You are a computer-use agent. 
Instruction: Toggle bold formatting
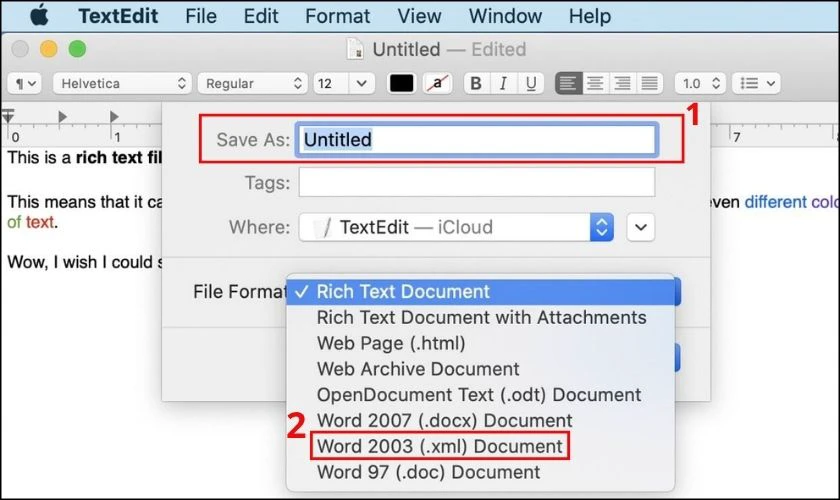pyautogui.click(x=476, y=84)
